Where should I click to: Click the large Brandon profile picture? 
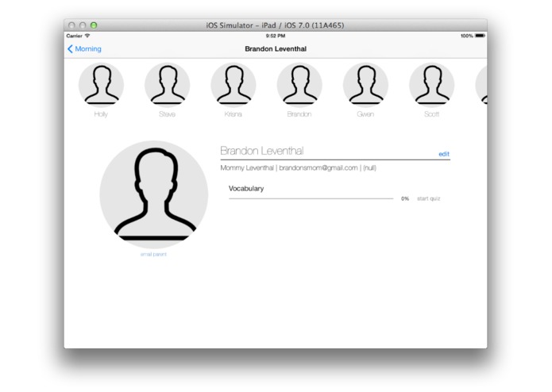click(154, 194)
